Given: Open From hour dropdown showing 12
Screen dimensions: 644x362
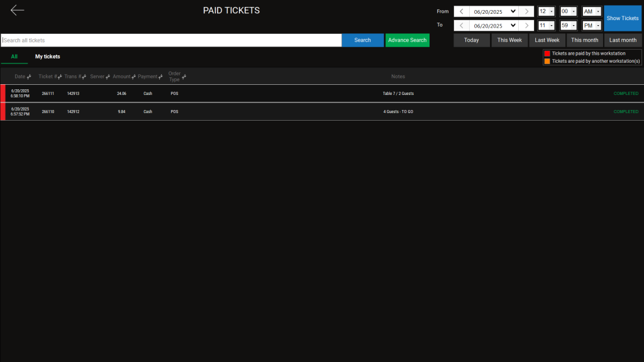Looking at the screenshot, I should 547,11.
